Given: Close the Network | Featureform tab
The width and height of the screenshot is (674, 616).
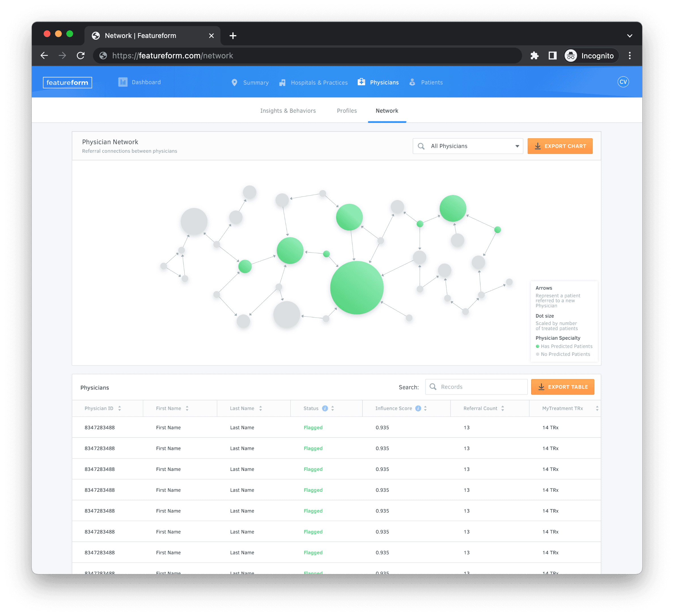Looking at the screenshot, I should tap(211, 36).
